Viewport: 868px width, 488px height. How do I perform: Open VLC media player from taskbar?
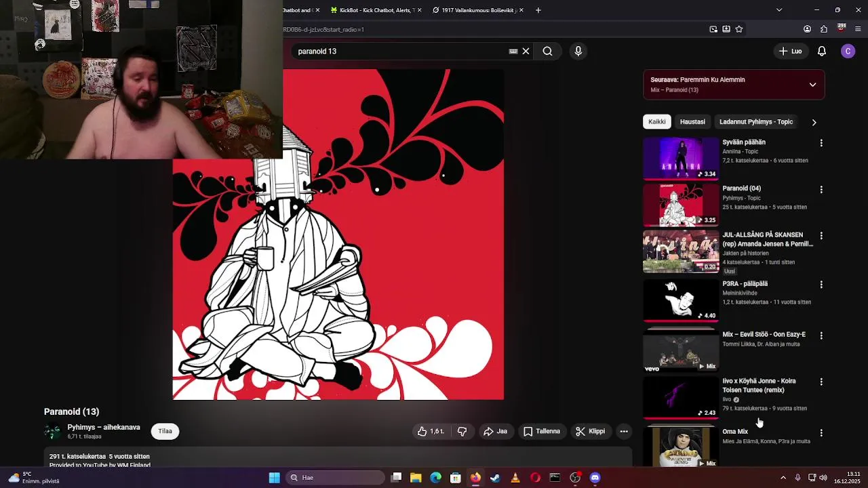pos(515,478)
